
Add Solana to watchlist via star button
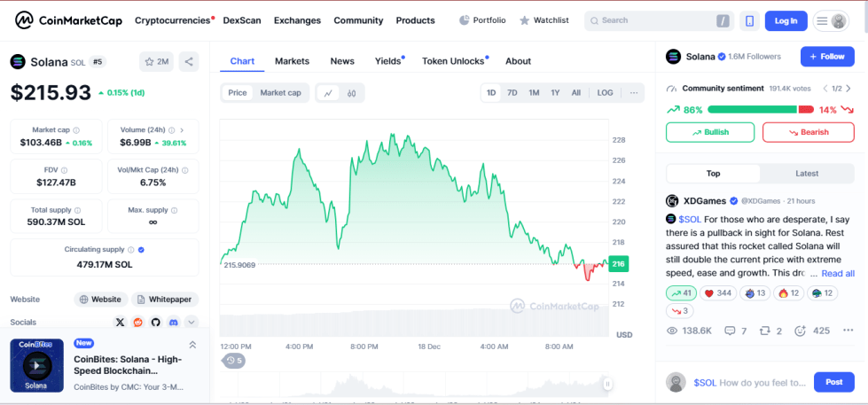pos(156,61)
